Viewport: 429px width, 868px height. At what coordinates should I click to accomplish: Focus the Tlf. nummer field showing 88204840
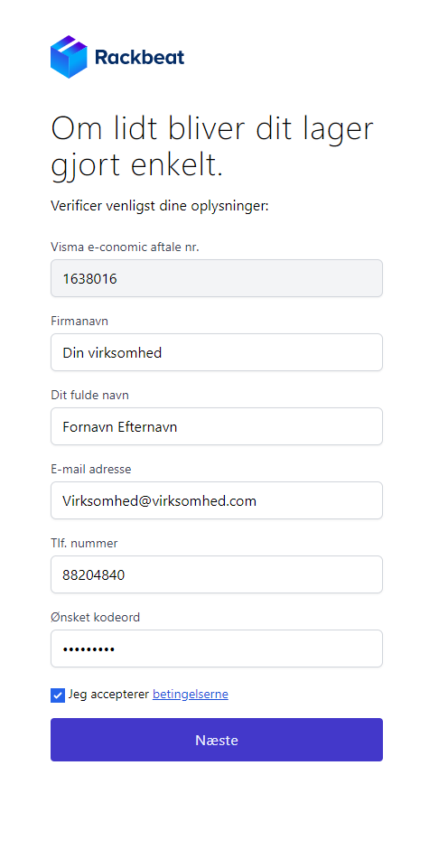pyautogui.click(x=217, y=574)
